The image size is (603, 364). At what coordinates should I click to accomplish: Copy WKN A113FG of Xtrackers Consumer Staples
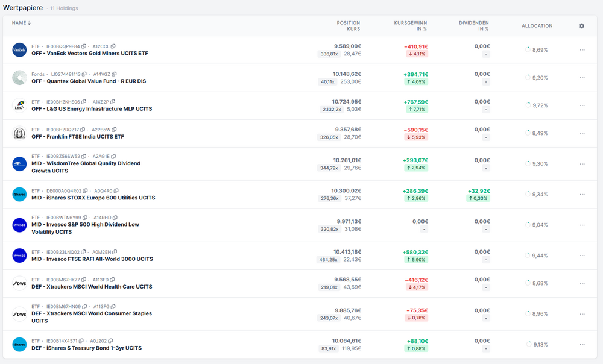coord(113,306)
